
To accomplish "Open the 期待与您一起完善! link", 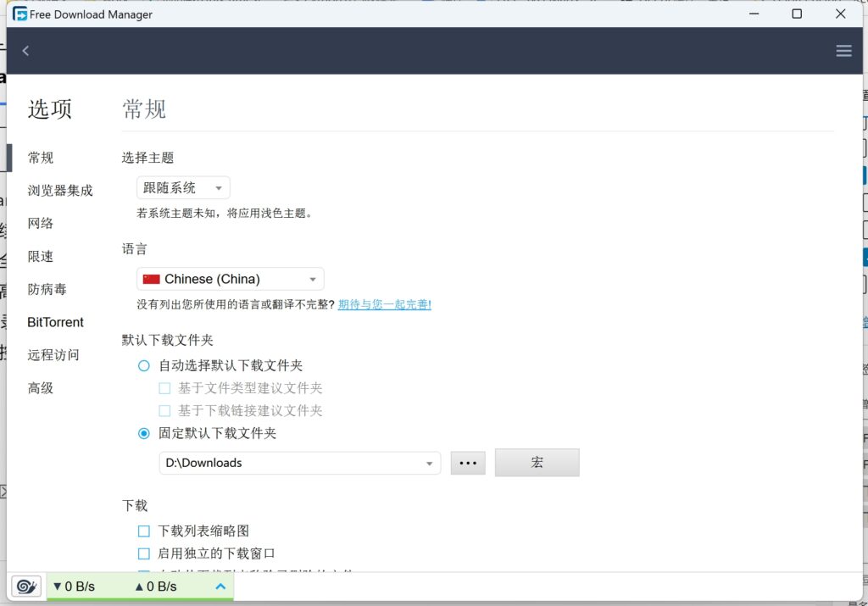I will 385,304.
